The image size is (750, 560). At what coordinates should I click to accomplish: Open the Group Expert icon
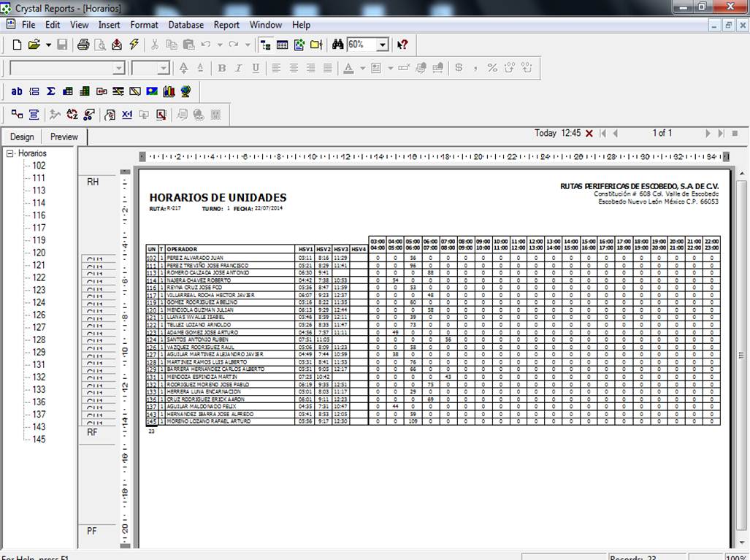(x=34, y=115)
